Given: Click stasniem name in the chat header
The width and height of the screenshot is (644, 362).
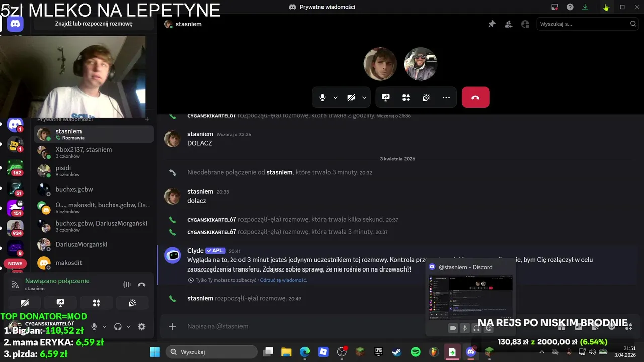Looking at the screenshot, I should [189, 24].
